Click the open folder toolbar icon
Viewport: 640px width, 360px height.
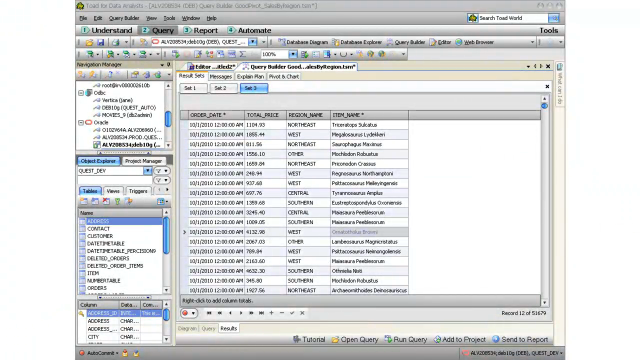pyautogui.click(x=89, y=42)
